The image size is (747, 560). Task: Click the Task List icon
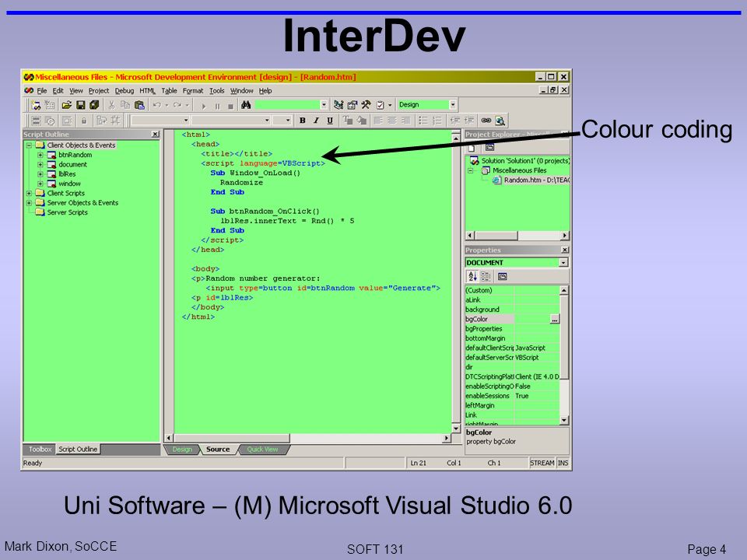pos(381,105)
